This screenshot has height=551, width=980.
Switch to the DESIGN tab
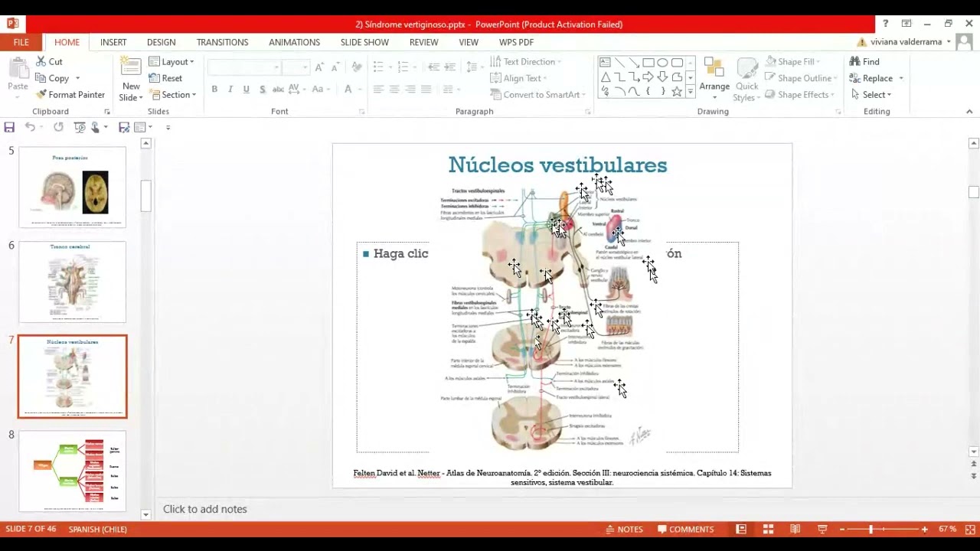[161, 42]
